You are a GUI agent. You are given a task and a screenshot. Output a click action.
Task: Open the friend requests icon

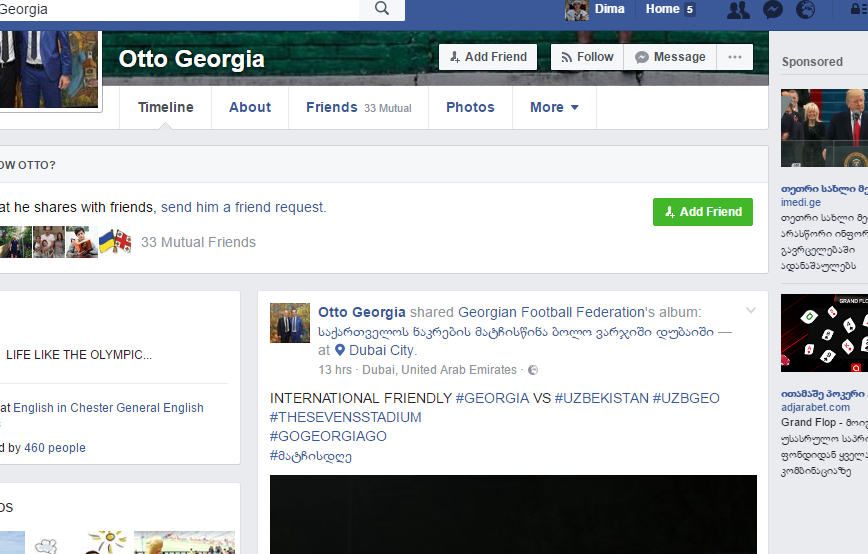(738, 9)
